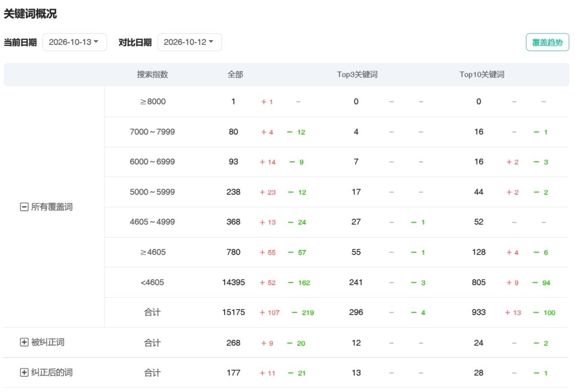Viewport: 575px width, 392px height.
Task: Expand the 被纠正词 group
Action: [24, 342]
